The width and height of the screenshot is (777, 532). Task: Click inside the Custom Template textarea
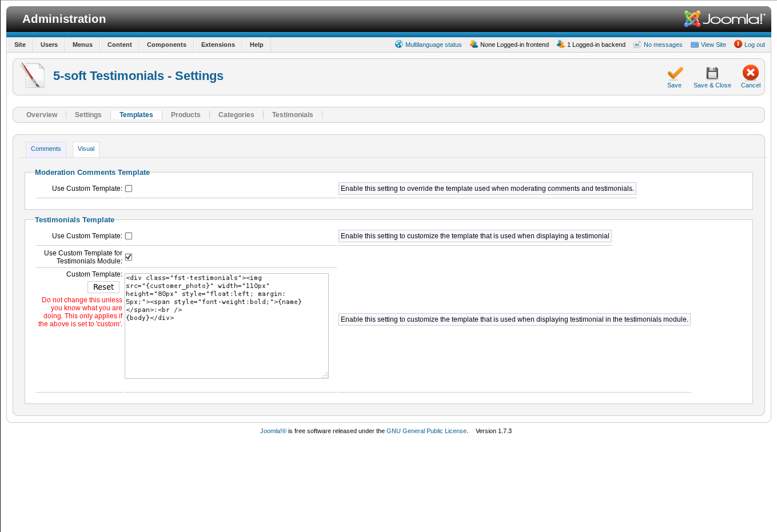[x=226, y=326]
